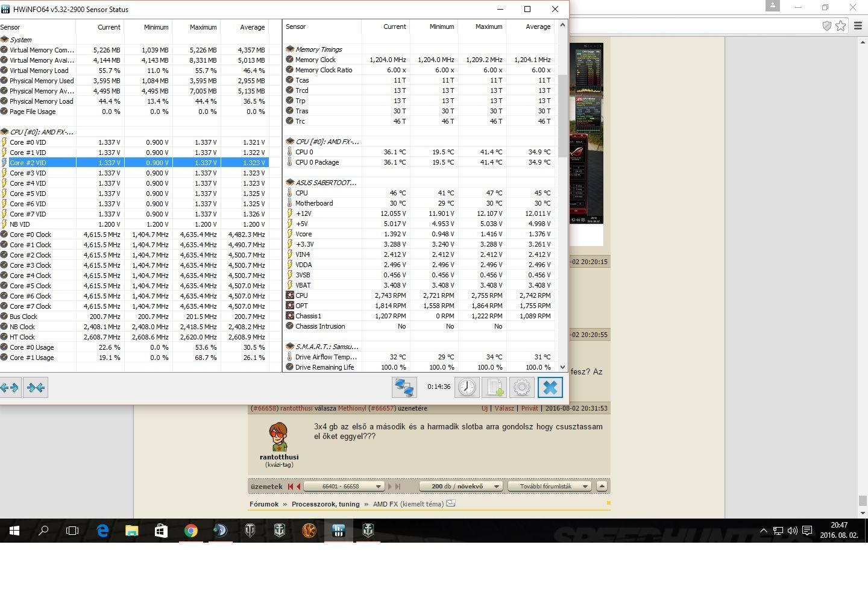Click the Maximum column header in the right panel

coord(482,27)
